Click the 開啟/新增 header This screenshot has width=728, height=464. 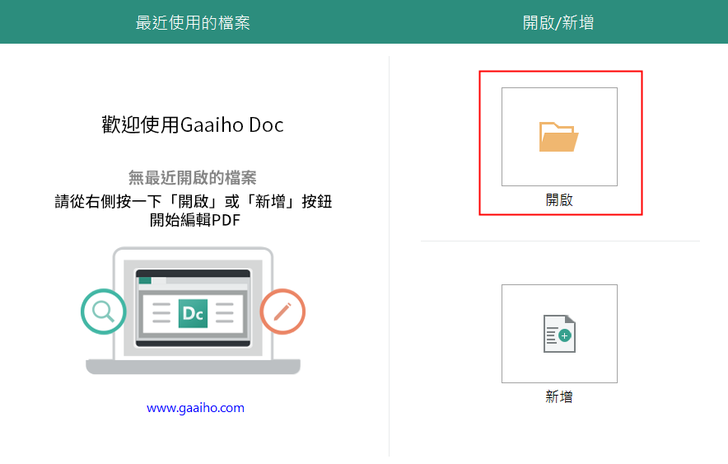(x=558, y=23)
